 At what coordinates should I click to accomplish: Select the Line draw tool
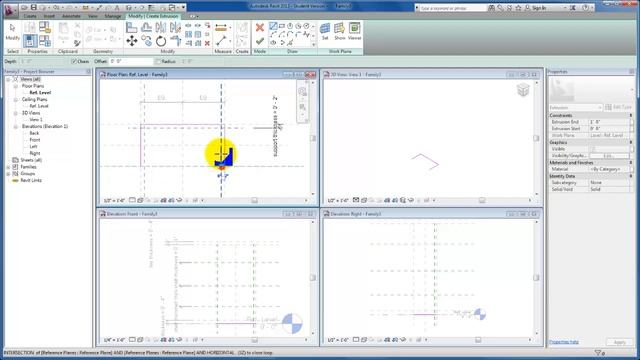[273, 26]
